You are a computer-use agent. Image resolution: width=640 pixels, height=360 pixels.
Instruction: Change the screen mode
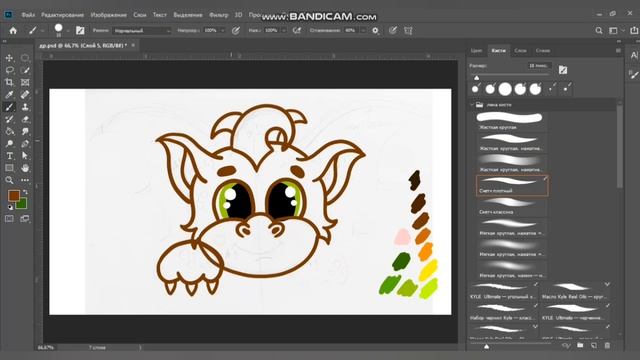[25, 219]
